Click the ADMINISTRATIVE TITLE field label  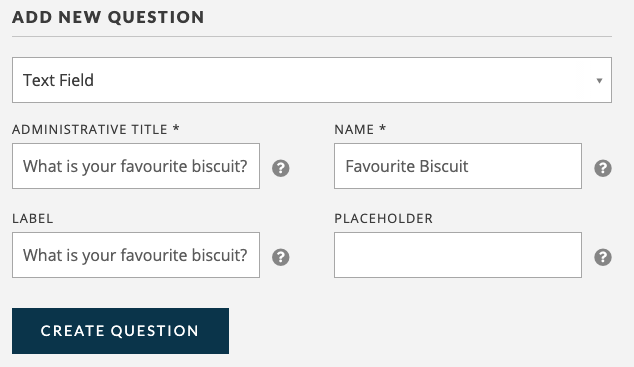click(x=89, y=129)
